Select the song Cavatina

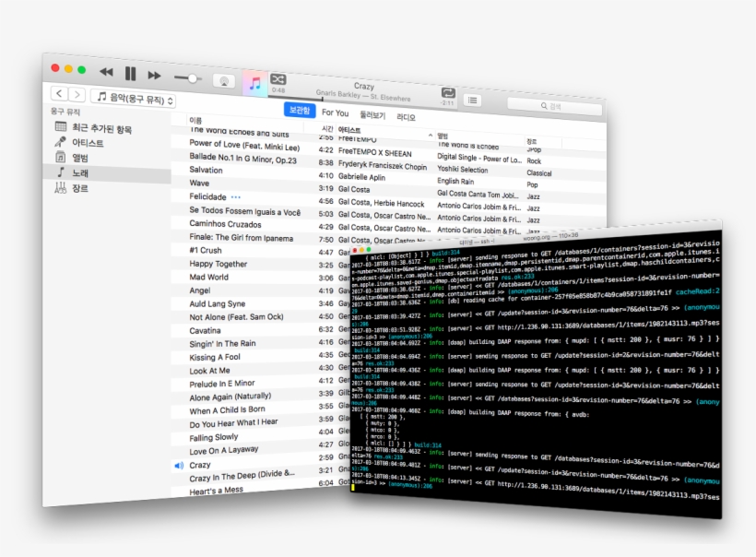[x=205, y=330]
